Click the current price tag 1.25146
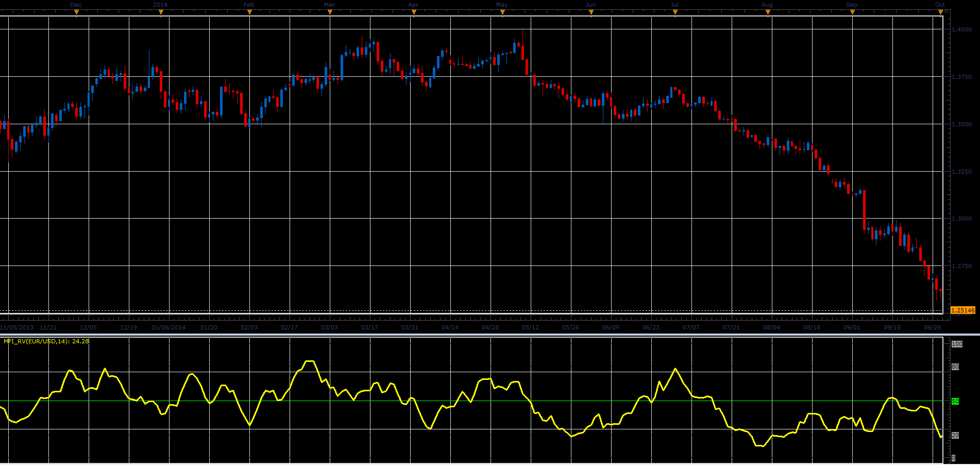980x465 pixels. click(962, 310)
